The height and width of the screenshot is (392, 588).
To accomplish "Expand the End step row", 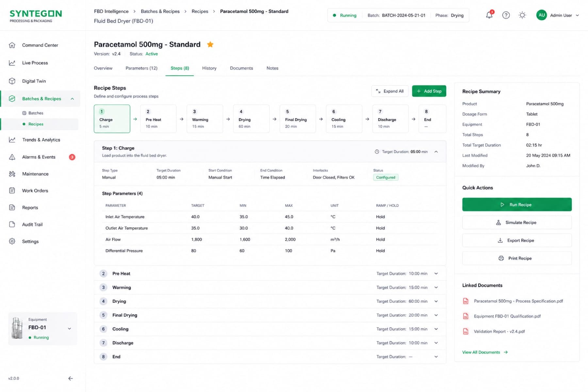I will coord(270,357).
